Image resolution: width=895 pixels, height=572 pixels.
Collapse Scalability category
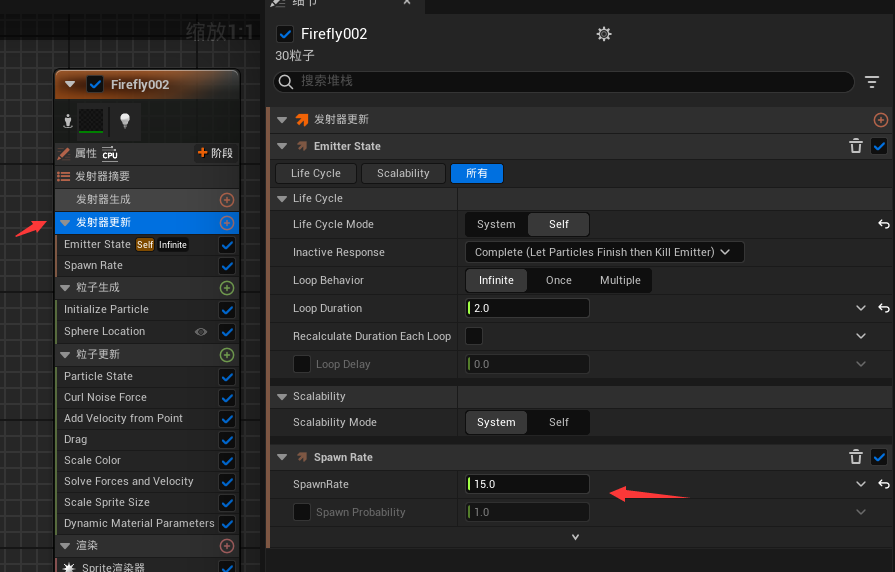[281, 397]
